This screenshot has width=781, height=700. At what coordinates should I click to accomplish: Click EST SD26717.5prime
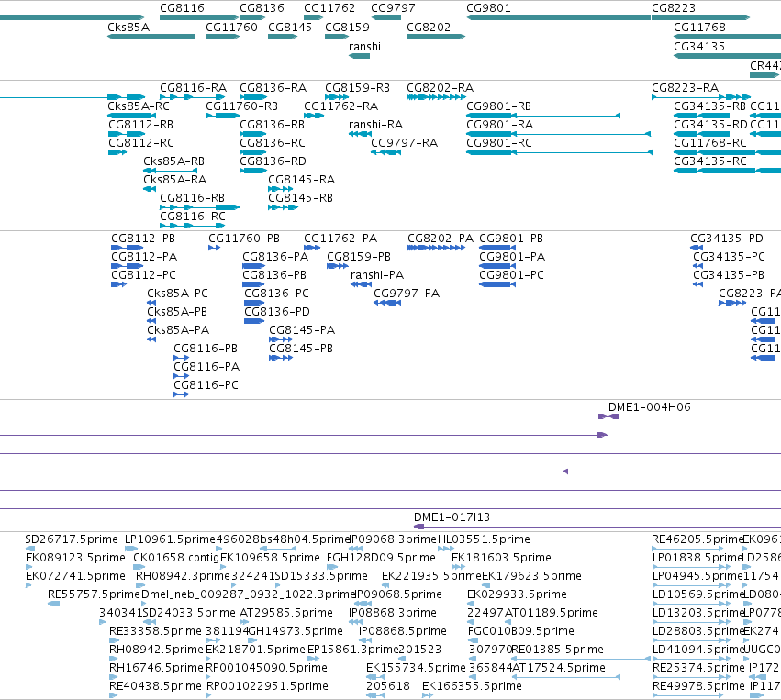pyautogui.click(x=72, y=539)
